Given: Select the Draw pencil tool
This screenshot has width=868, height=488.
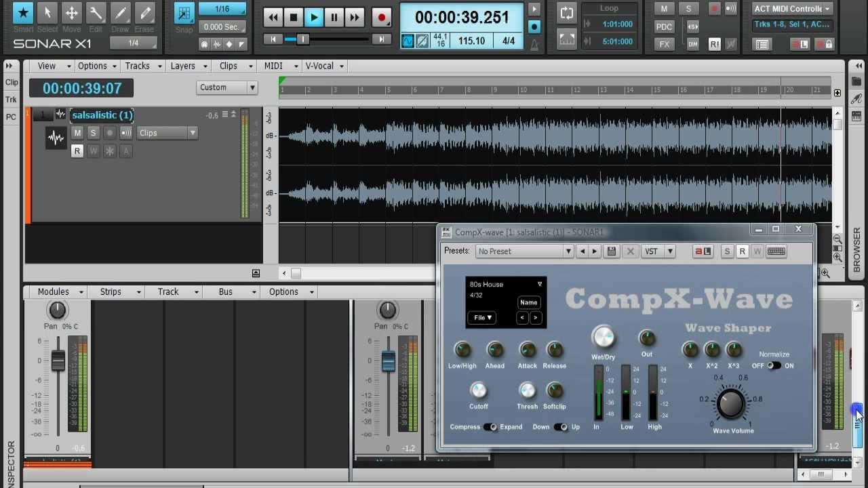Looking at the screenshot, I should tap(120, 13).
